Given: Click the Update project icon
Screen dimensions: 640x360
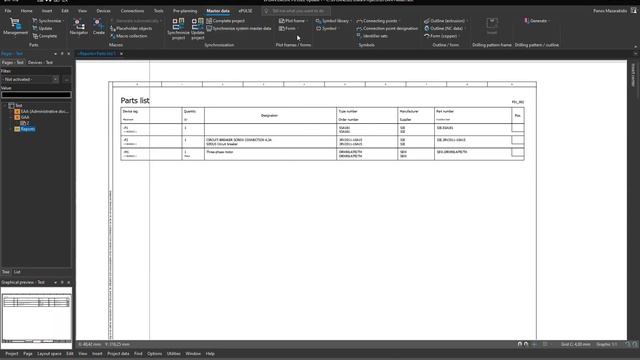Looking at the screenshot, I should (x=198, y=29).
